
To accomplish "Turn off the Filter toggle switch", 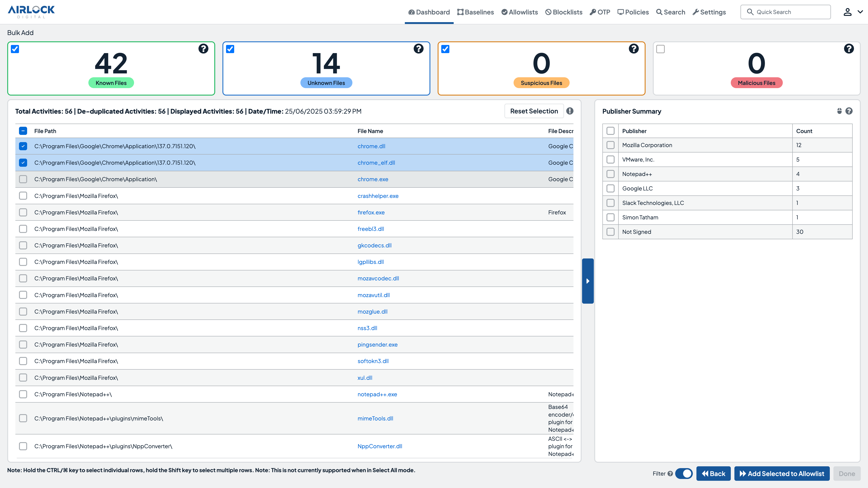I will [x=684, y=474].
